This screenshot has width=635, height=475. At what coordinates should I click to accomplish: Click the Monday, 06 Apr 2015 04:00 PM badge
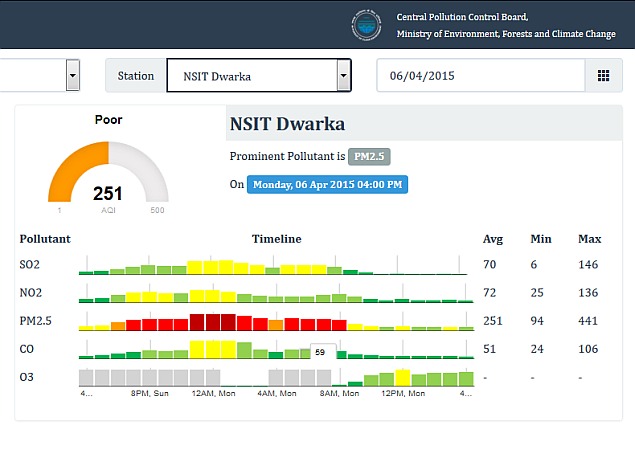pyautogui.click(x=328, y=185)
